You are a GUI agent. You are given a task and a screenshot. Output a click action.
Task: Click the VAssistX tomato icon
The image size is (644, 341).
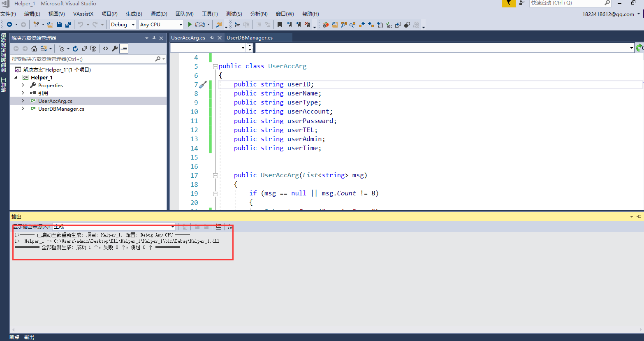pyautogui.click(x=325, y=25)
